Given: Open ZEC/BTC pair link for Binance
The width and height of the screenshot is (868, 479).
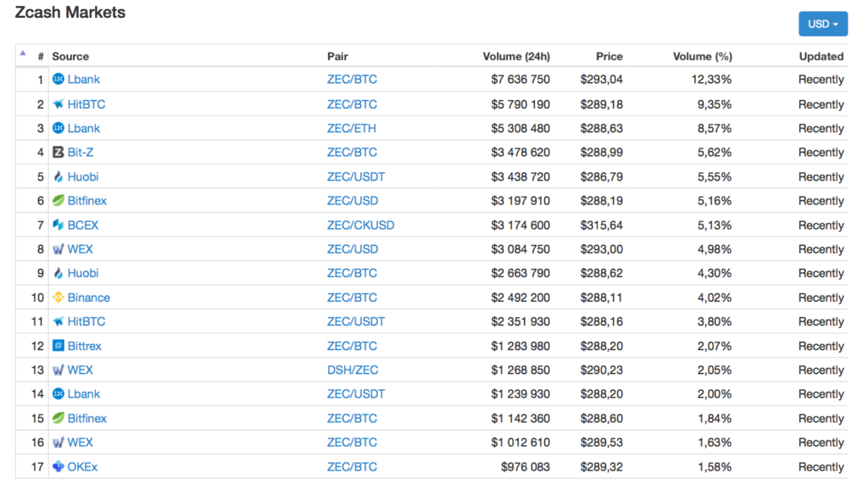Looking at the screenshot, I should (352, 298).
